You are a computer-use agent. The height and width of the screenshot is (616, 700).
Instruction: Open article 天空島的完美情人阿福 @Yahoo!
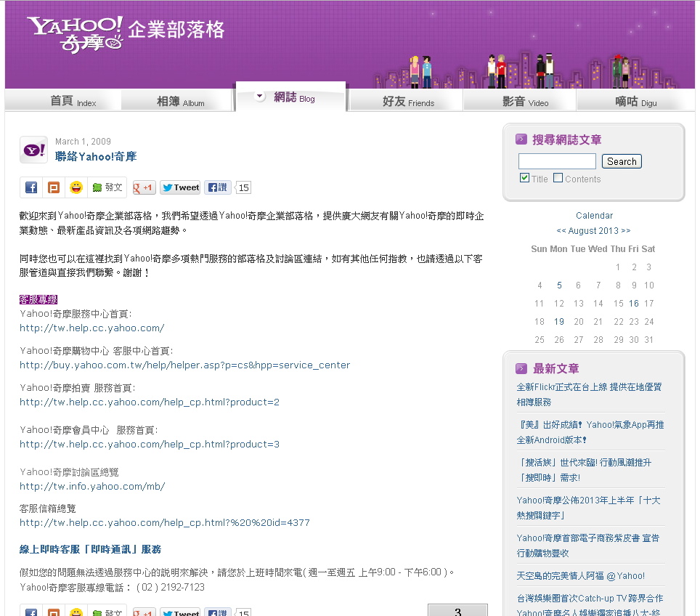point(580,576)
